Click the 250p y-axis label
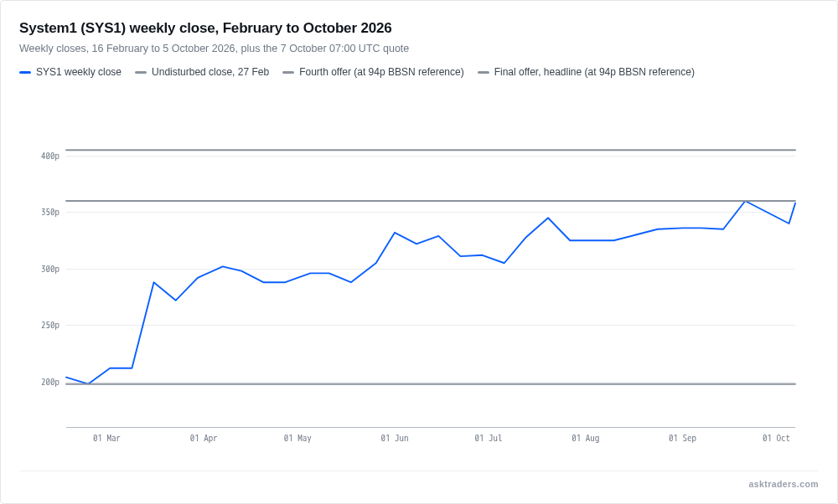The height and width of the screenshot is (504, 838). (50, 325)
